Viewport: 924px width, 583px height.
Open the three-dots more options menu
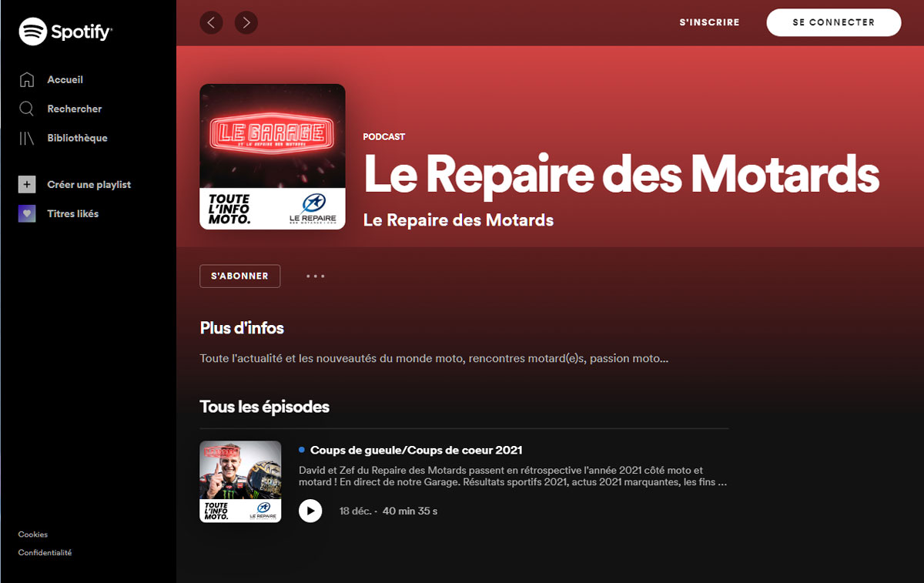[316, 276]
